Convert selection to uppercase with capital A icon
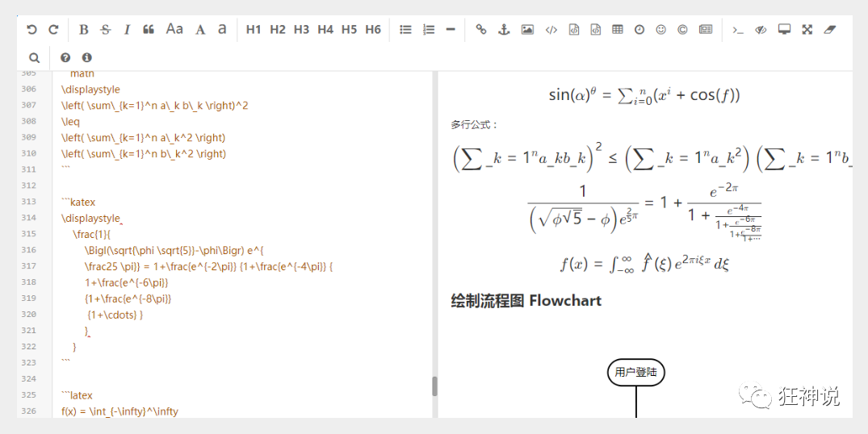Image resolution: width=868 pixels, height=434 pixels. (x=200, y=29)
